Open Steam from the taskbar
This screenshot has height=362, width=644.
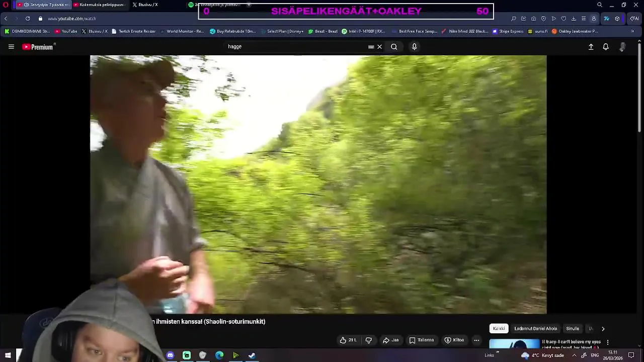pyautogui.click(x=252, y=355)
